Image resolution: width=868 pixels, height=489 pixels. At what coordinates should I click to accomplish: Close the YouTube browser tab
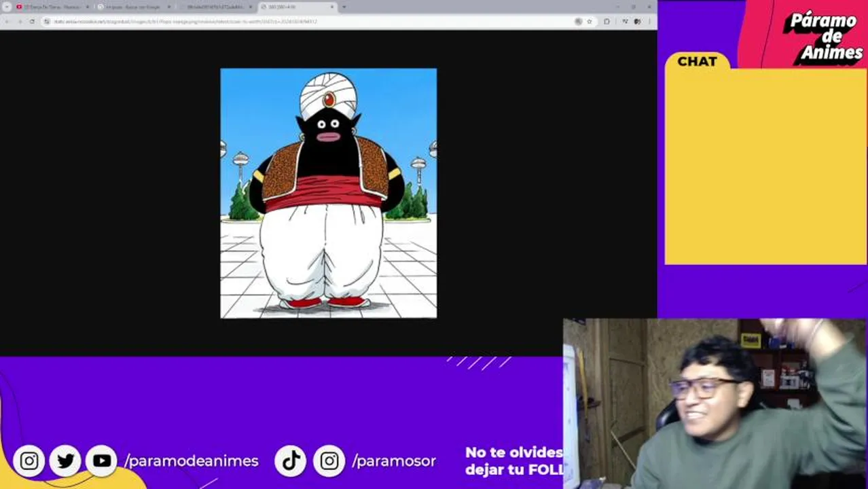pyautogui.click(x=87, y=7)
